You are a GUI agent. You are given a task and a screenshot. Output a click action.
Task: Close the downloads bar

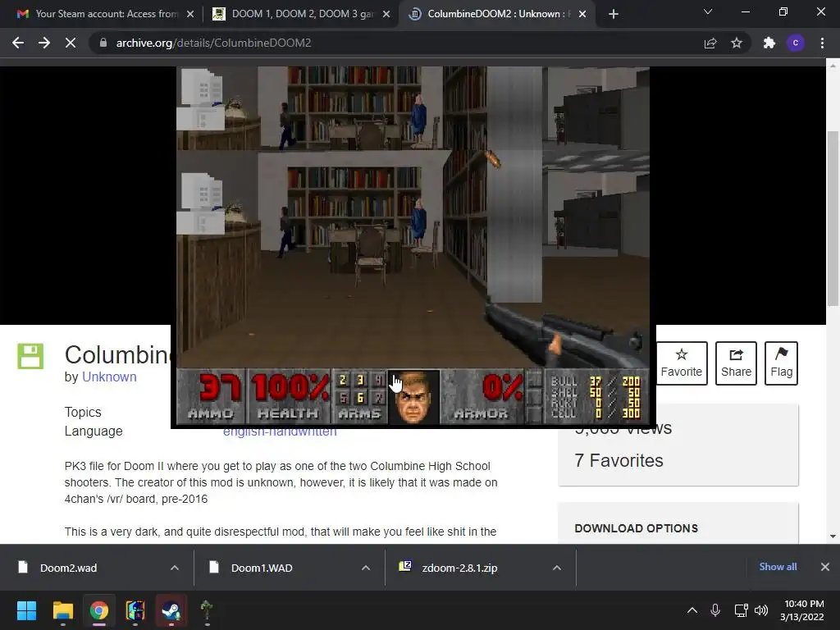tap(825, 567)
